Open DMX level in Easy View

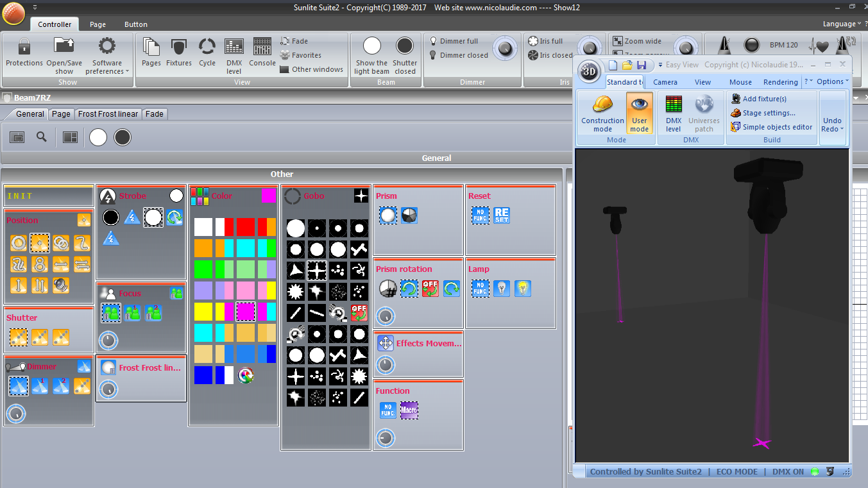click(674, 114)
